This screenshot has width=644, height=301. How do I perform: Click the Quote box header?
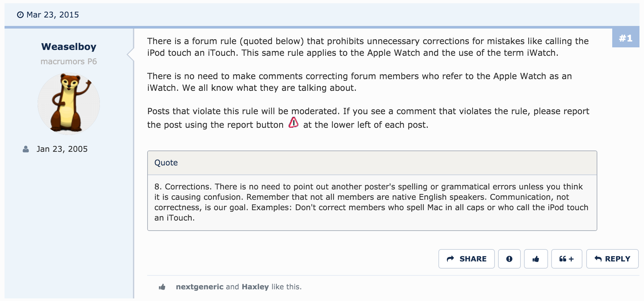tap(372, 163)
